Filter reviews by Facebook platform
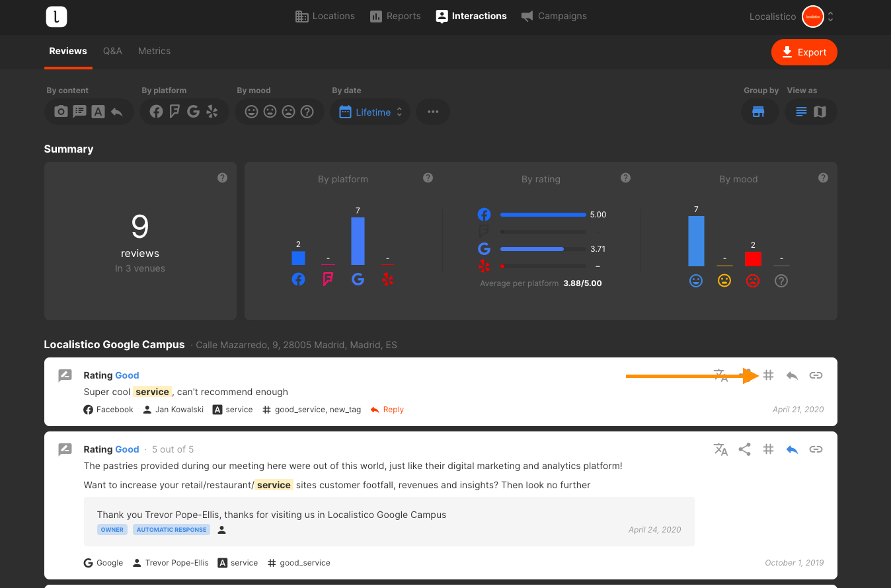891x588 pixels. tap(156, 112)
